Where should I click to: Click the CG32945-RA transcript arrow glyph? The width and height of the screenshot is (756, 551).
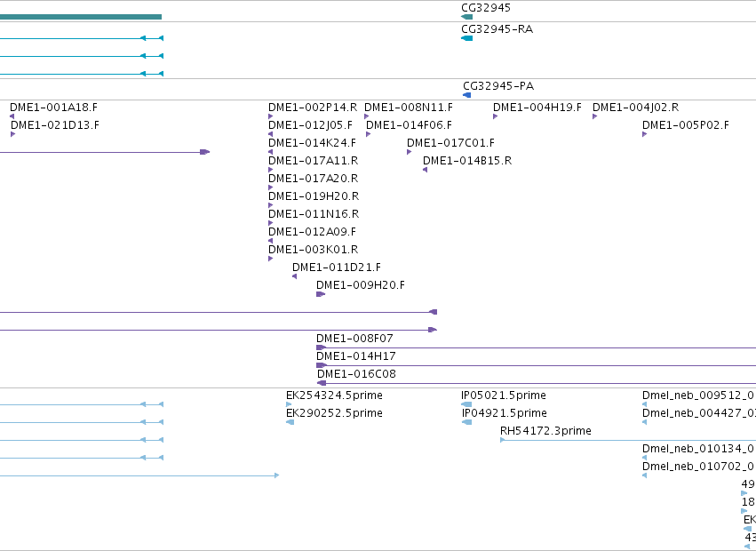466,38
